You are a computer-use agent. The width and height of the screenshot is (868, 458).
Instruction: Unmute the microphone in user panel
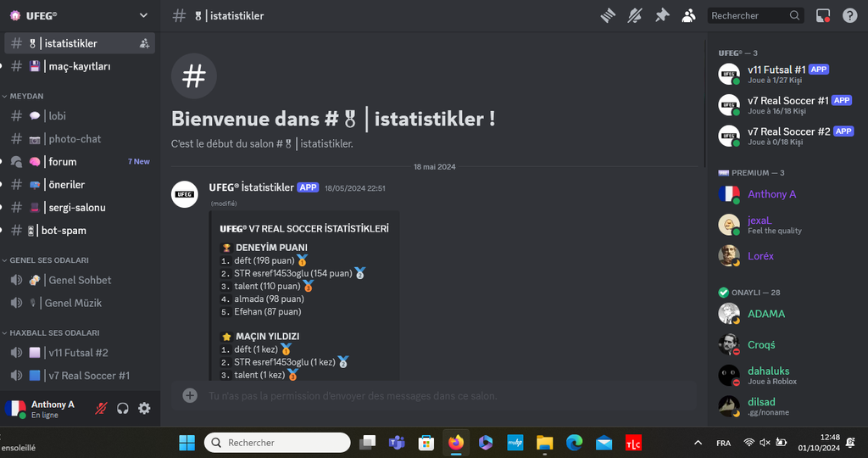click(x=102, y=409)
